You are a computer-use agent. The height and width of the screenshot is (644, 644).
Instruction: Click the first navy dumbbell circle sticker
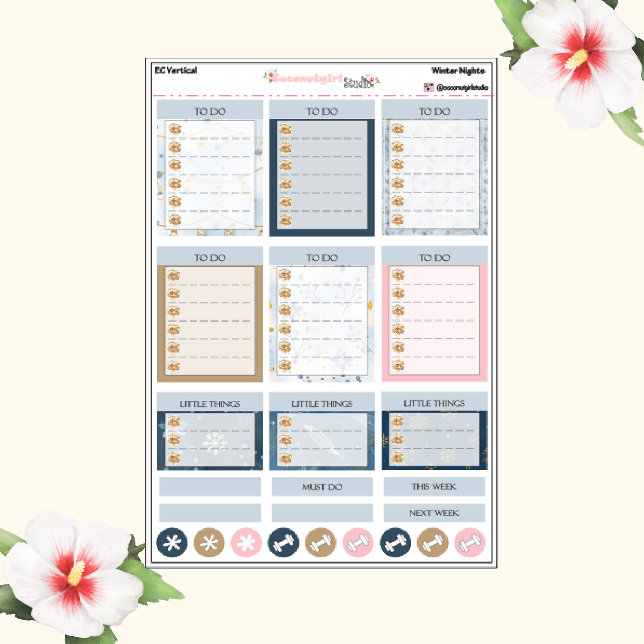283,543
